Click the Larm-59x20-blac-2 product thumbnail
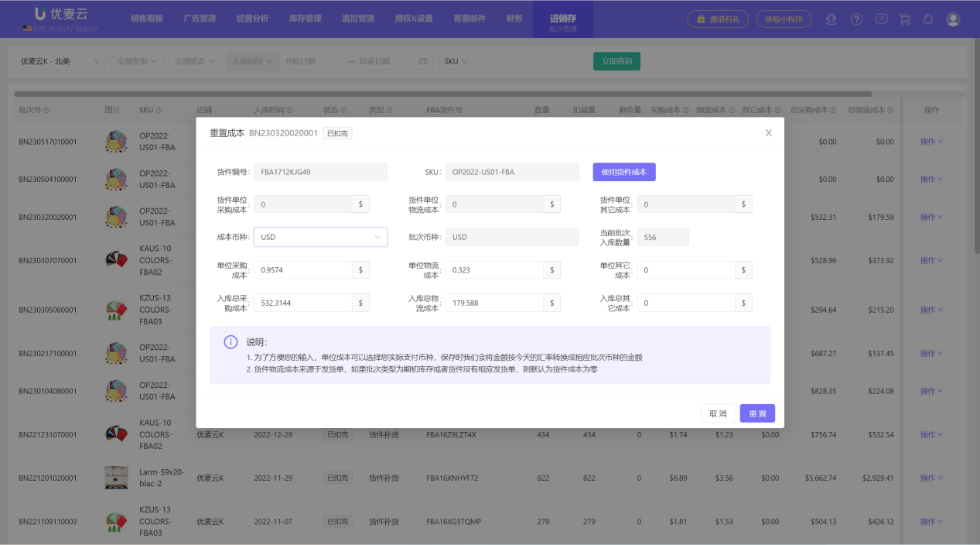The width and height of the screenshot is (980, 545). (x=116, y=478)
